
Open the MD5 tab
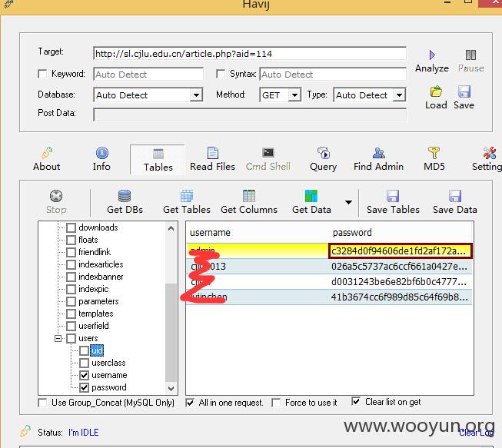[x=434, y=160]
